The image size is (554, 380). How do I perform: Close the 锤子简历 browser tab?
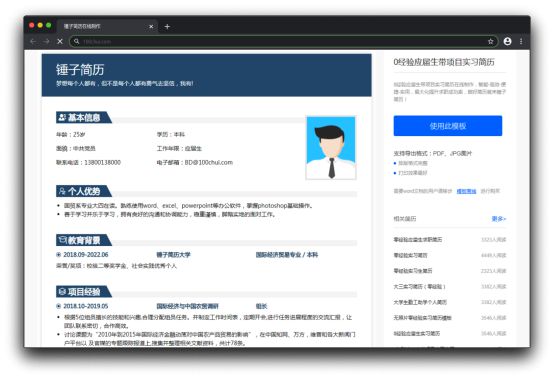151,26
